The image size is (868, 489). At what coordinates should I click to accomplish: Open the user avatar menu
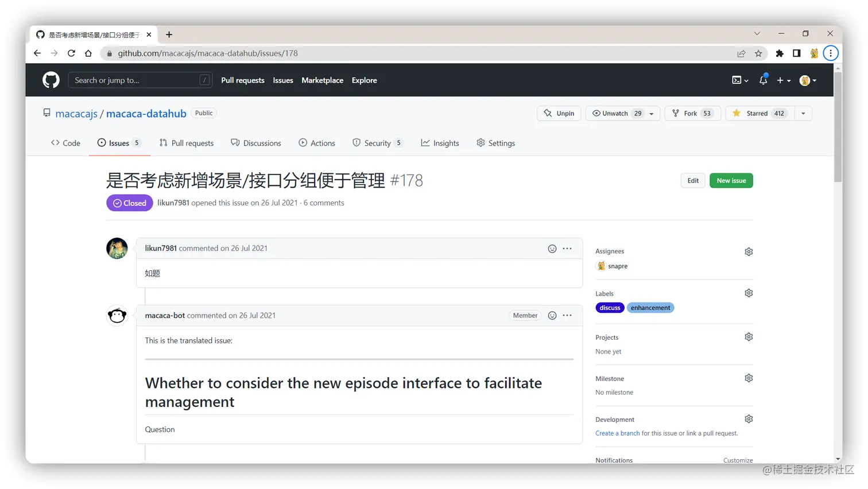[x=808, y=80]
